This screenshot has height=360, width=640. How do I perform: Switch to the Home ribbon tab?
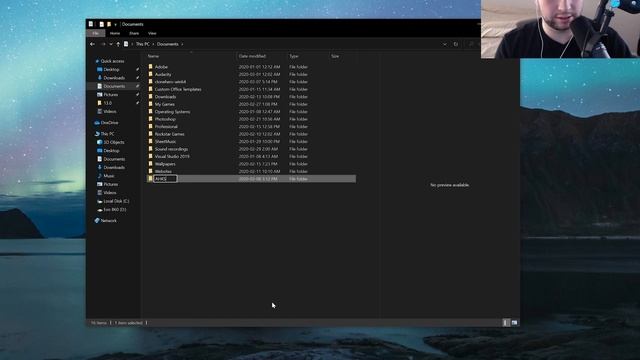115,33
